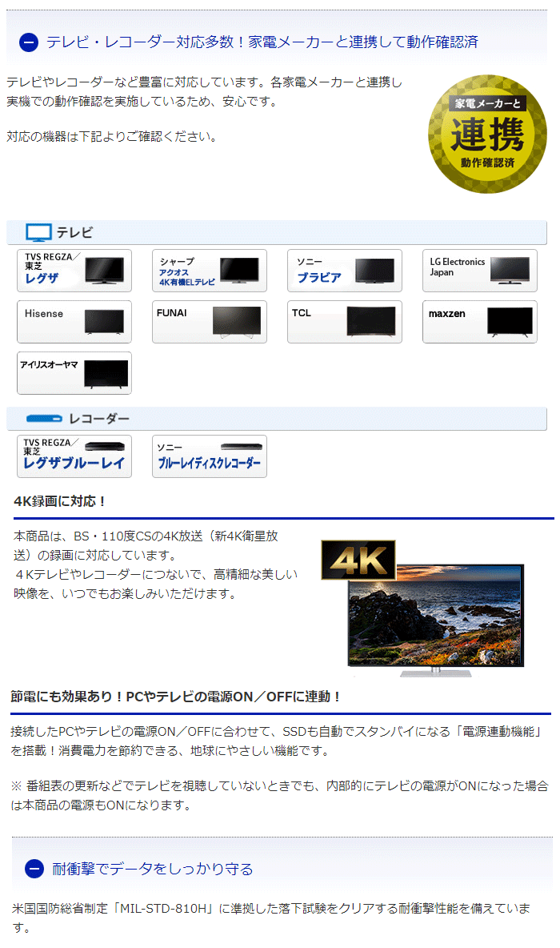
Task: Open the TVS REGZA レグザ TV link
Action: coord(74,271)
